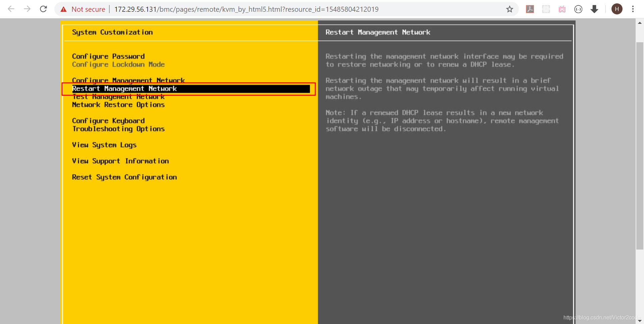Select Test Management Network item

coord(118,97)
